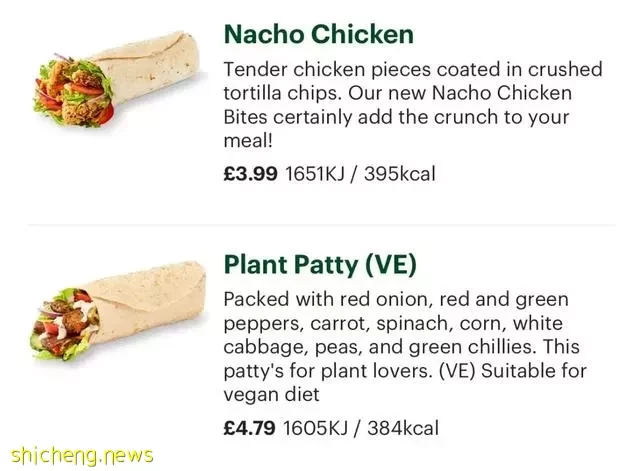Click '395kcal' calorie value

pyautogui.click(x=400, y=173)
